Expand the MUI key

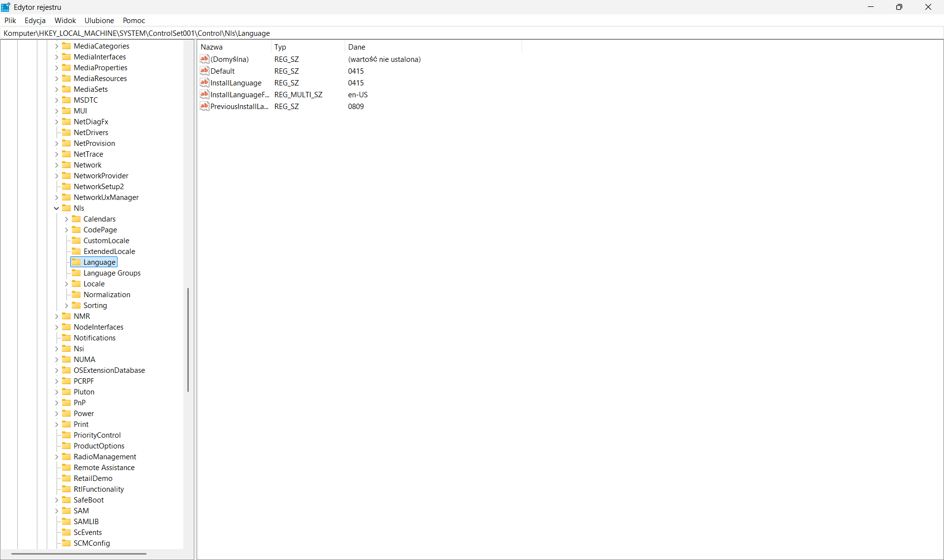click(x=57, y=111)
